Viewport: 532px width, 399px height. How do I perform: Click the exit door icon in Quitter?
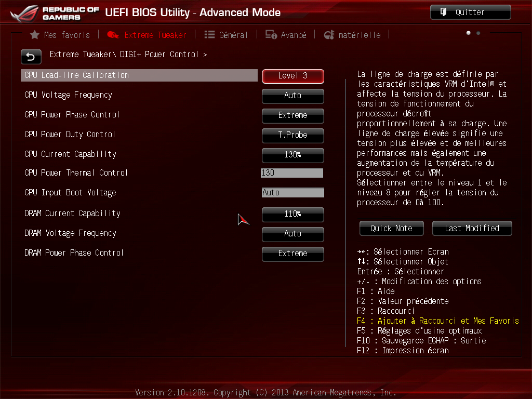443,12
